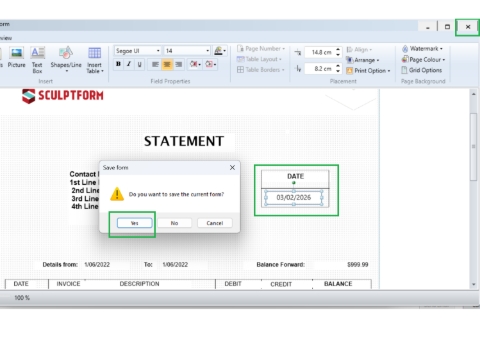Open field border style dropdown

tap(211, 64)
